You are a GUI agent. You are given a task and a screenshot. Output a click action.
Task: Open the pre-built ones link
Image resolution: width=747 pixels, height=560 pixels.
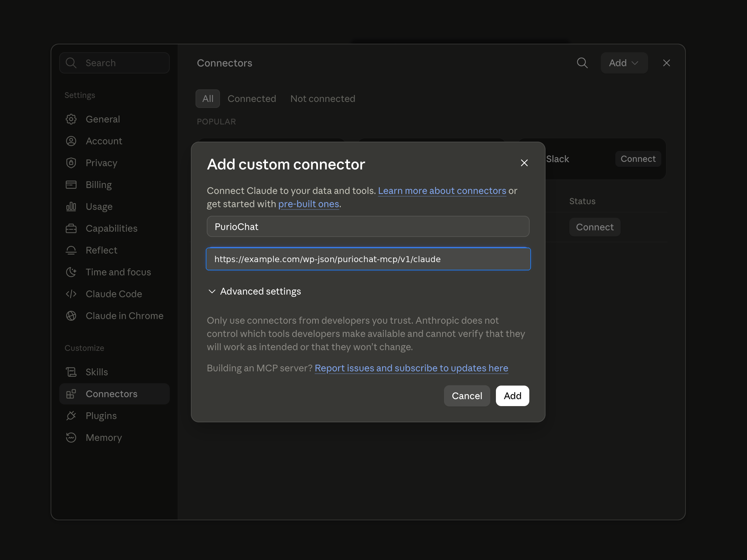pos(308,204)
